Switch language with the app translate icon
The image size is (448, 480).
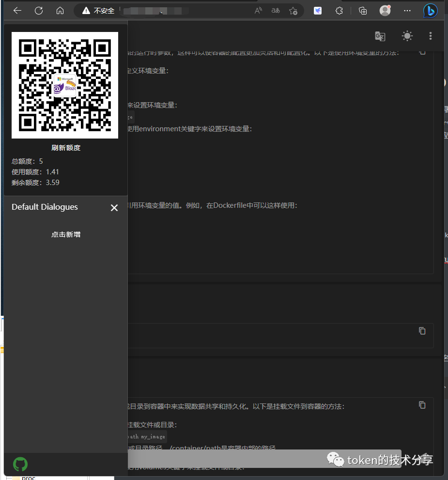click(380, 36)
